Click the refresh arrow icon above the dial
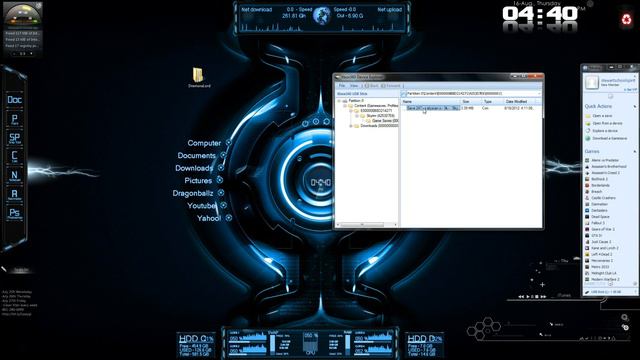 point(326,122)
